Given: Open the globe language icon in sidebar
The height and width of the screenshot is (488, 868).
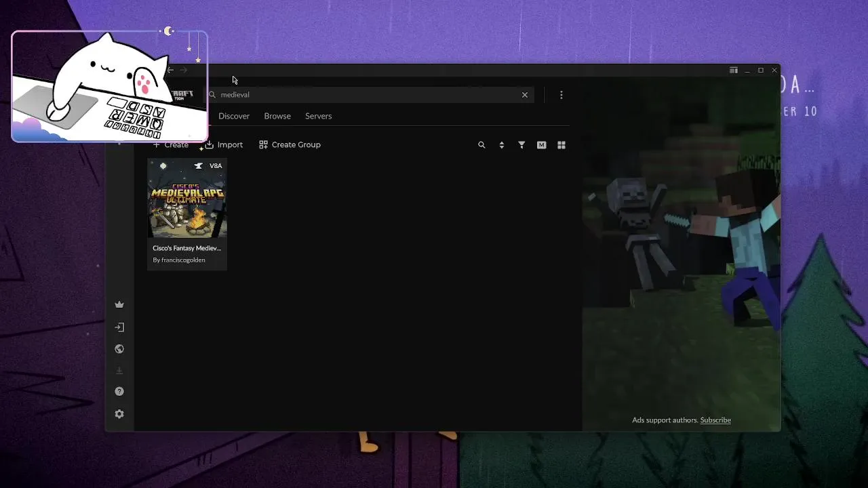Looking at the screenshot, I should [119, 349].
